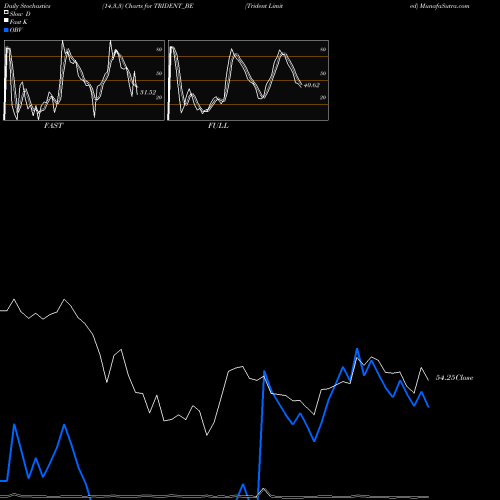This screenshot has width=500, height=500.
Task: Click the 51.52 value in FAST chart
Action: click(x=148, y=92)
